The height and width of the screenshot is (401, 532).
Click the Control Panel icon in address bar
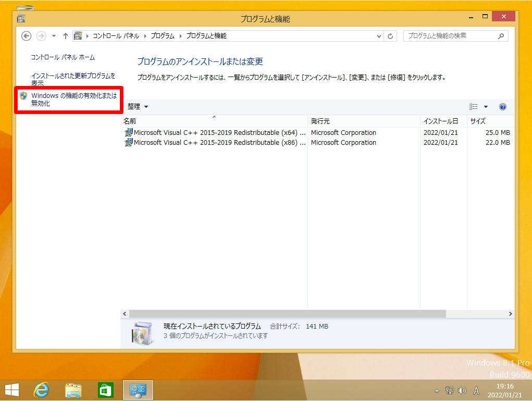[78, 35]
